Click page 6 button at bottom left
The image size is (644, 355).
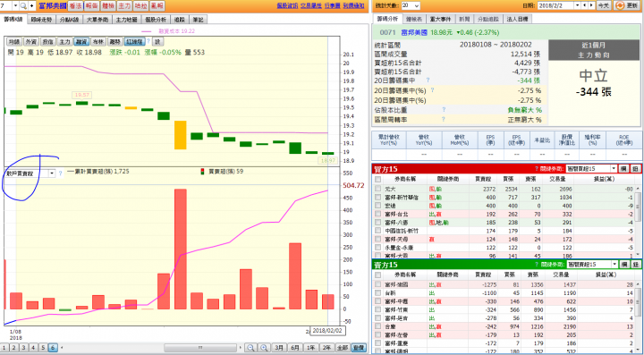point(53,348)
